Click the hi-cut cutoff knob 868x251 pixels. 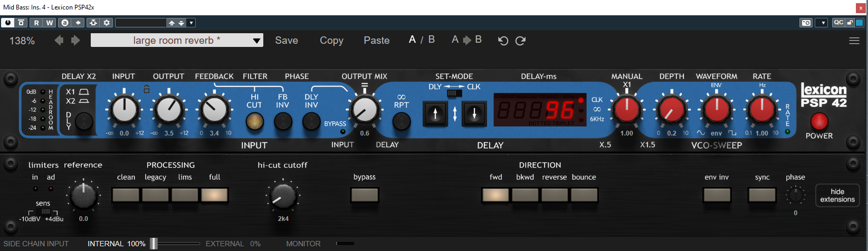point(283,196)
